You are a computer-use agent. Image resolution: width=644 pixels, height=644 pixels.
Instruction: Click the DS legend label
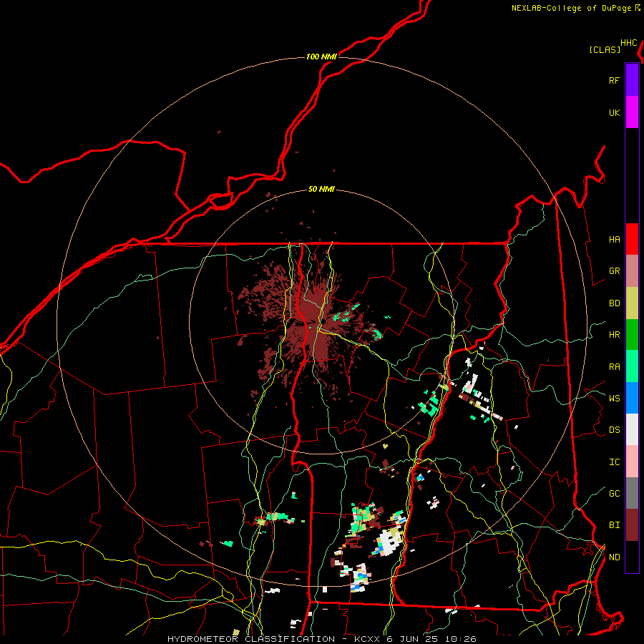(614, 430)
